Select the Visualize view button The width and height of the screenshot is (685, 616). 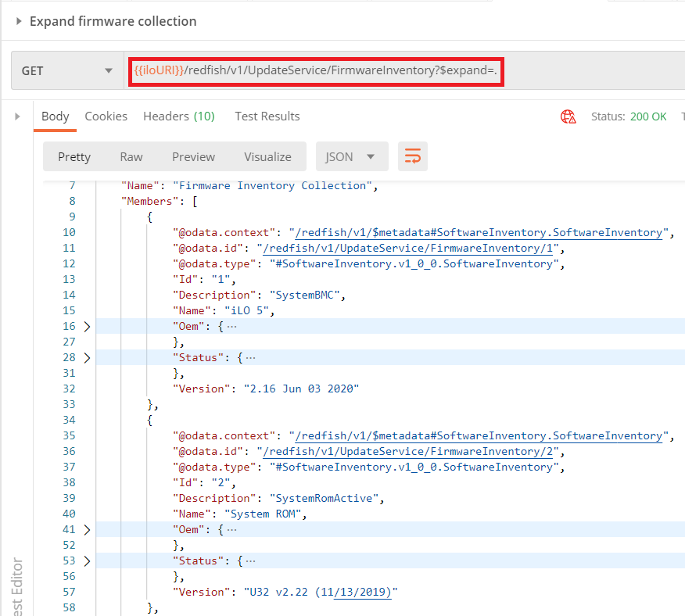[267, 156]
